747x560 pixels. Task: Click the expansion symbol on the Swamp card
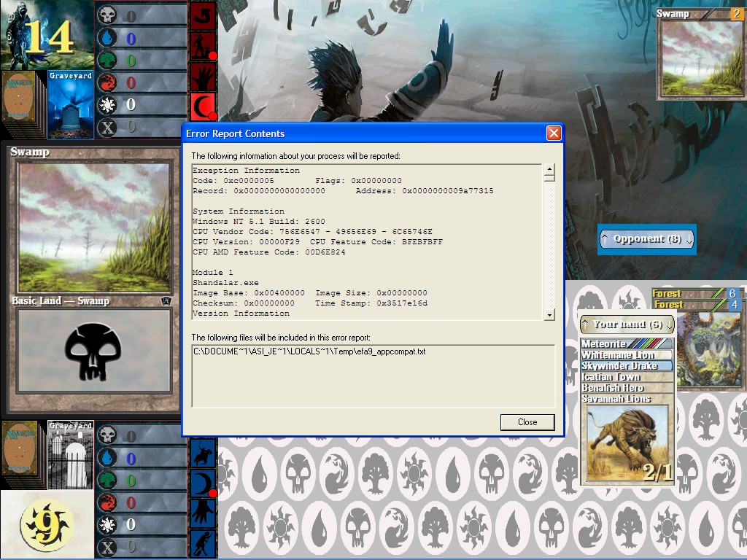click(x=166, y=301)
